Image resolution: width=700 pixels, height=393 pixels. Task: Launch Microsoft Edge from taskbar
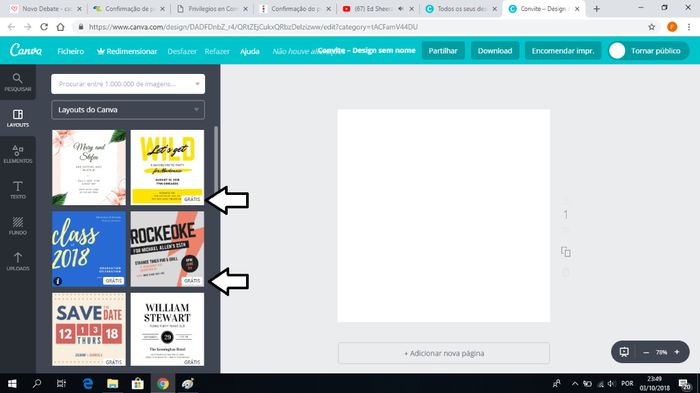(88, 383)
